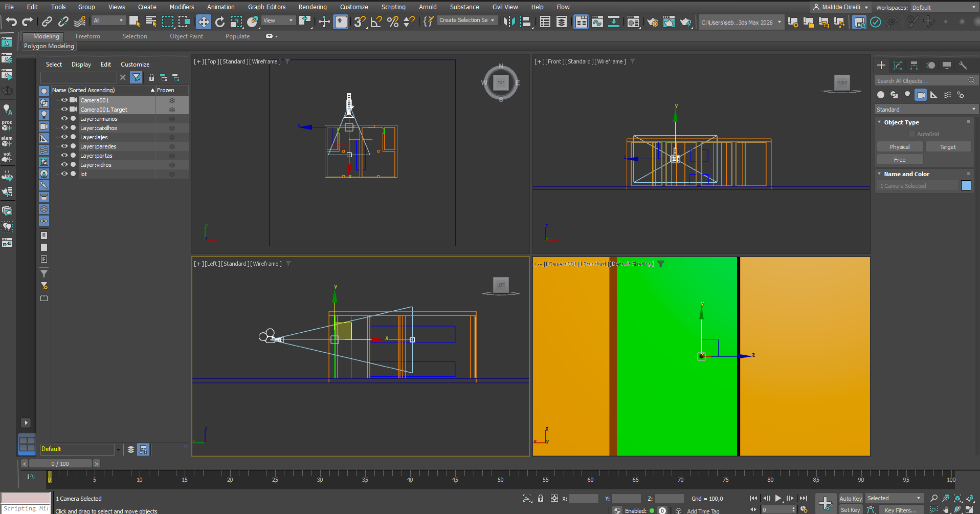Open the View reference coordinate dropdown
Image resolution: width=980 pixels, height=514 pixels.
(278, 21)
